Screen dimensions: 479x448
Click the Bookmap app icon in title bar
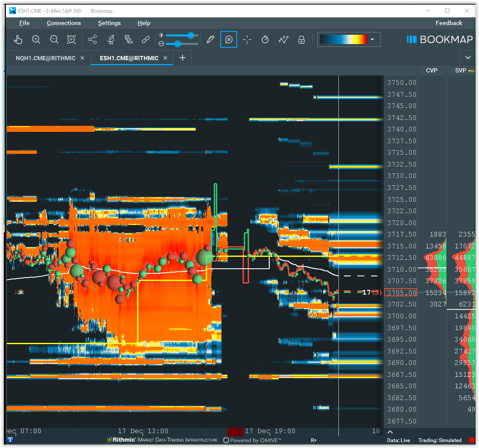pos(13,11)
